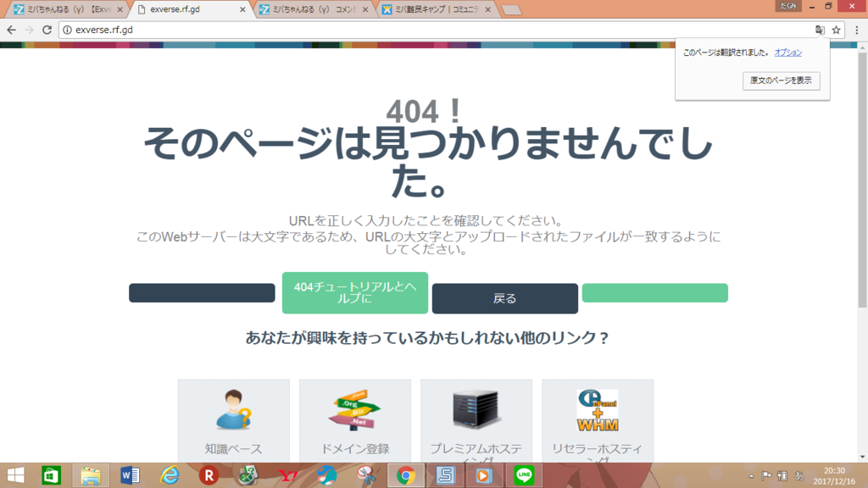This screenshot has height=488, width=868.
Task: Open the media player taskbar icon
Action: 484,475
